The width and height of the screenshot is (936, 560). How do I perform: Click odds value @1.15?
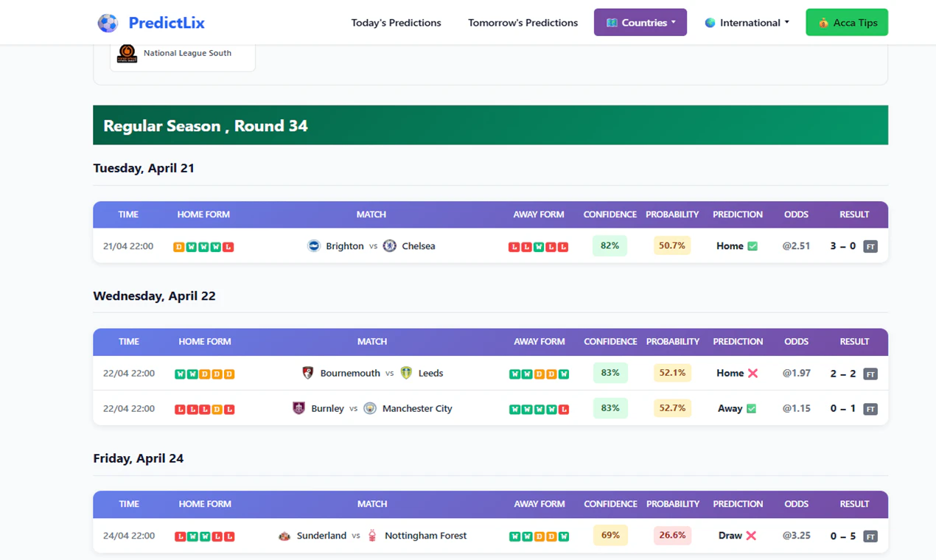(x=796, y=408)
